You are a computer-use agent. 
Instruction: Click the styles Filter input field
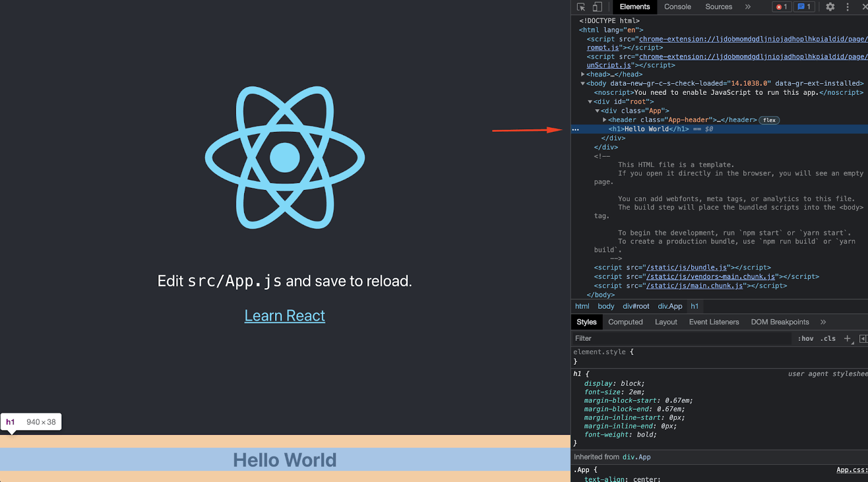[x=681, y=338]
